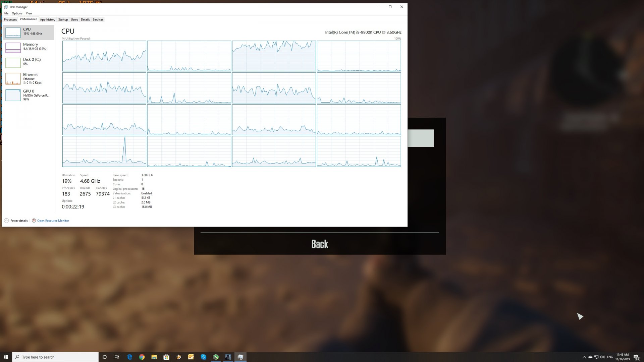Open the ENG language selector

point(610,357)
